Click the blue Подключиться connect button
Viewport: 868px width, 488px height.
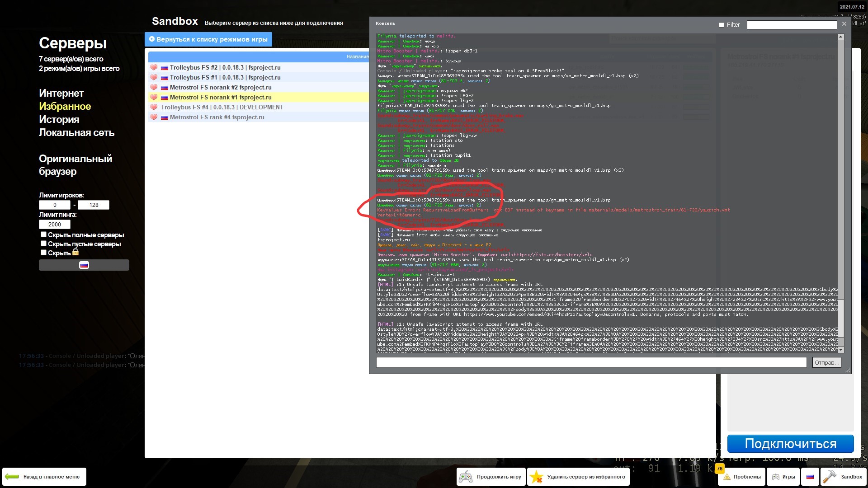[x=790, y=444]
